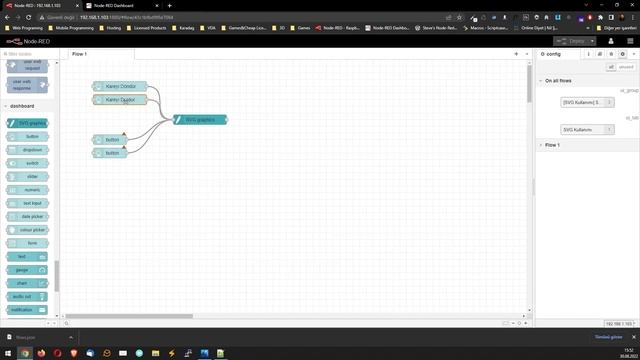This screenshot has height=360, width=640.
Task: Select the lower button node on canvas
Action: 110,153
